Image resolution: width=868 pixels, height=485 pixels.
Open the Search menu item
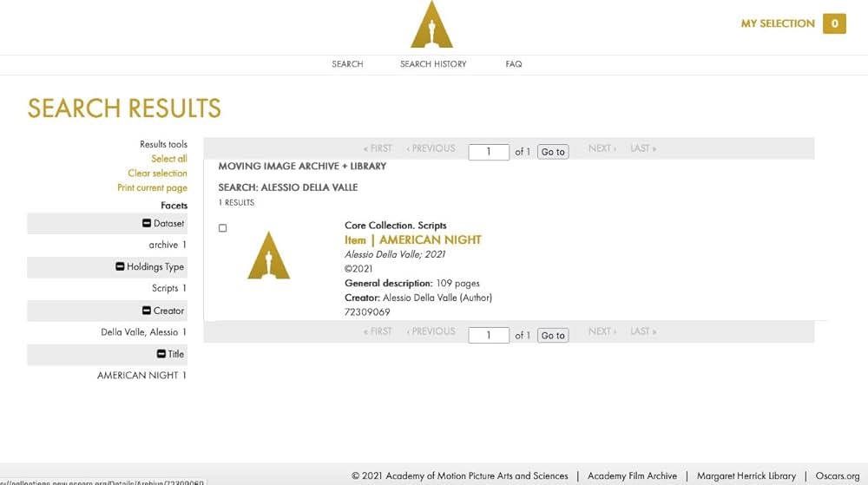pyautogui.click(x=347, y=64)
